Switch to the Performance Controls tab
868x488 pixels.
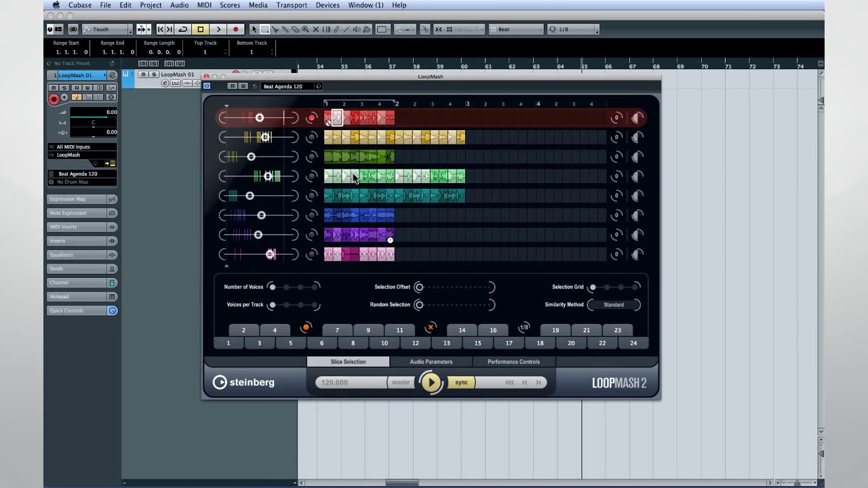pyautogui.click(x=514, y=361)
